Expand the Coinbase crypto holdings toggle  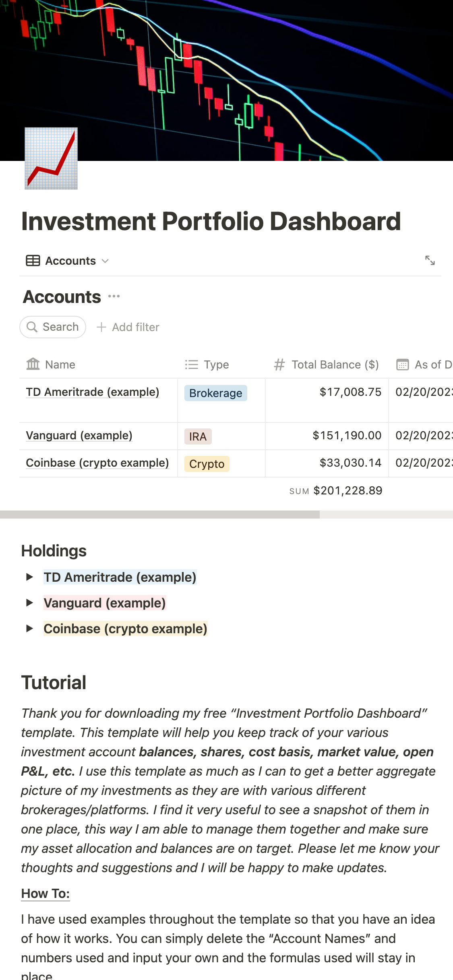point(29,629)
